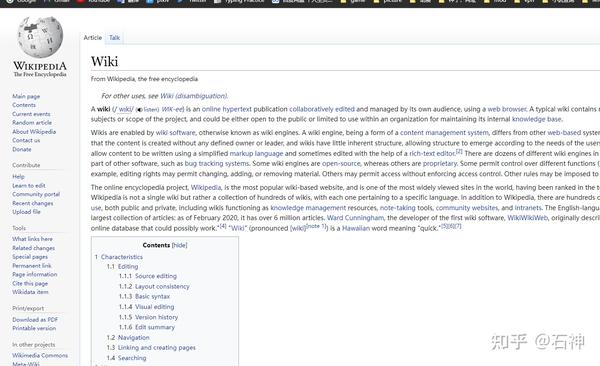Open 1.1.3 Basic syntax section
The height and width of the screenshot is (366, 600).
coord(144,296)
